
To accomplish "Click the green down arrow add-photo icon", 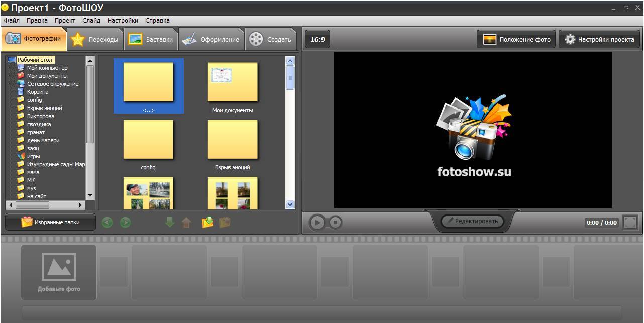I will [x=170, y=222].
